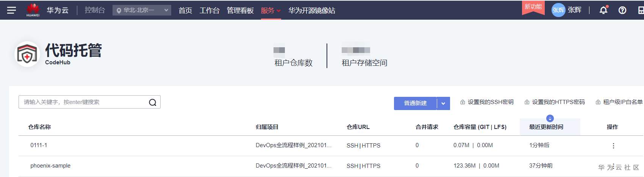
Task: Open 工作台
Action: pos(209,11)
